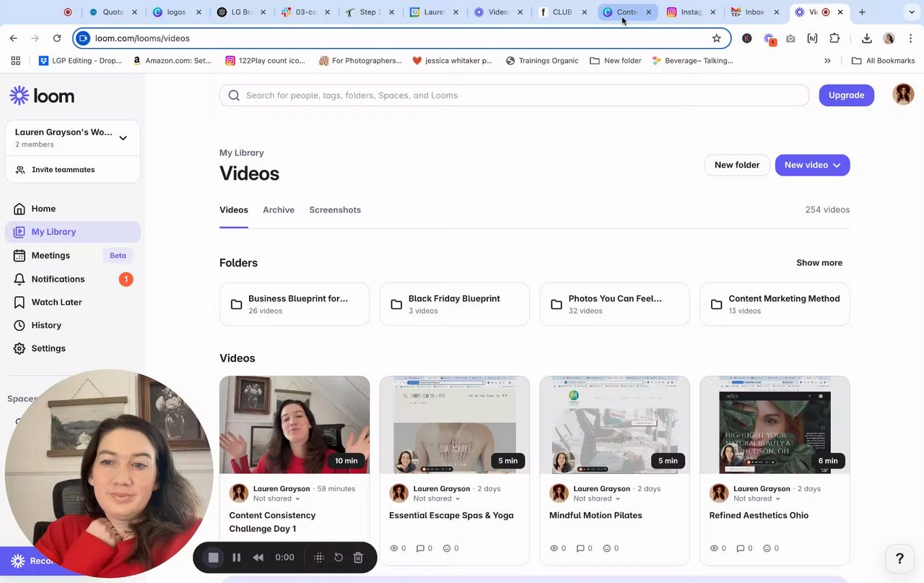Image resolution: width=924 pixels, height=583 pixels.
Task: Open History in the sidebar
Action: [x=72, y=325]
